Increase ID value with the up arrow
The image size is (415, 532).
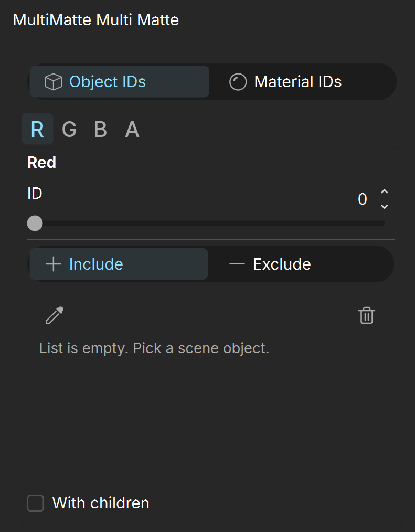385,191
